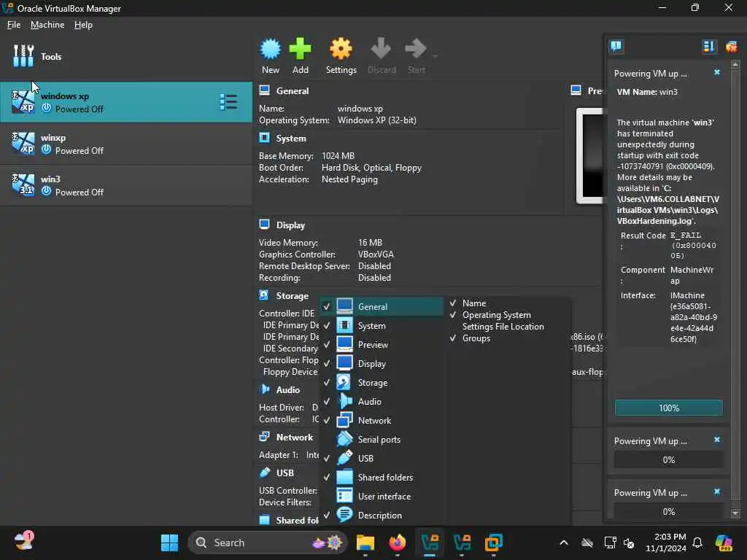Toggle USB section visibility
The width and height of the screenshot is (747, 560).
point(382,459)
